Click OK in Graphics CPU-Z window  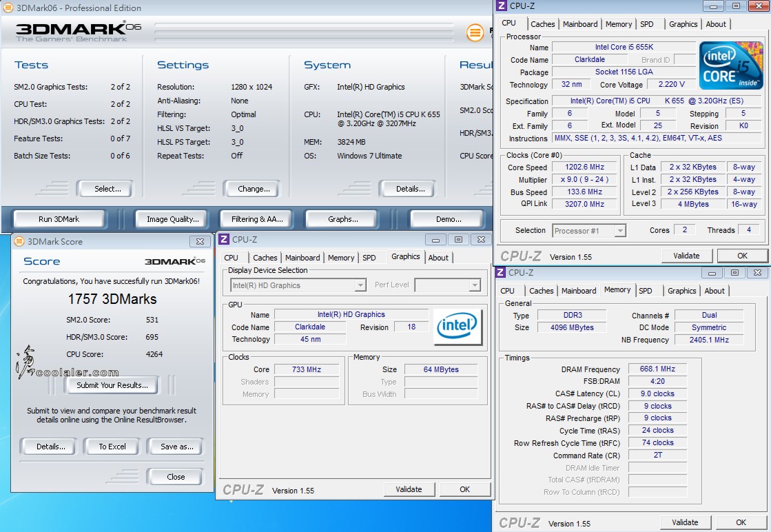point(465,489)
